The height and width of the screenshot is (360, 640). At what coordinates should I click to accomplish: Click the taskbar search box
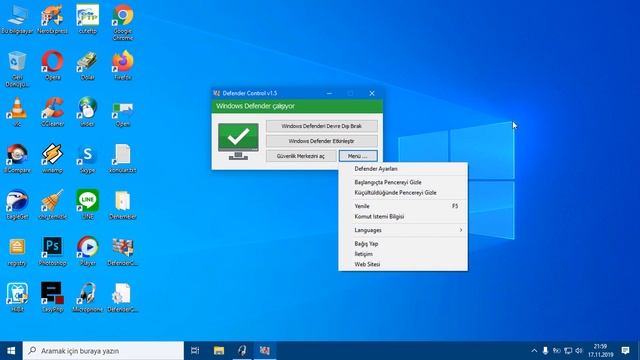pyautogui.click(x=103, y=351)
